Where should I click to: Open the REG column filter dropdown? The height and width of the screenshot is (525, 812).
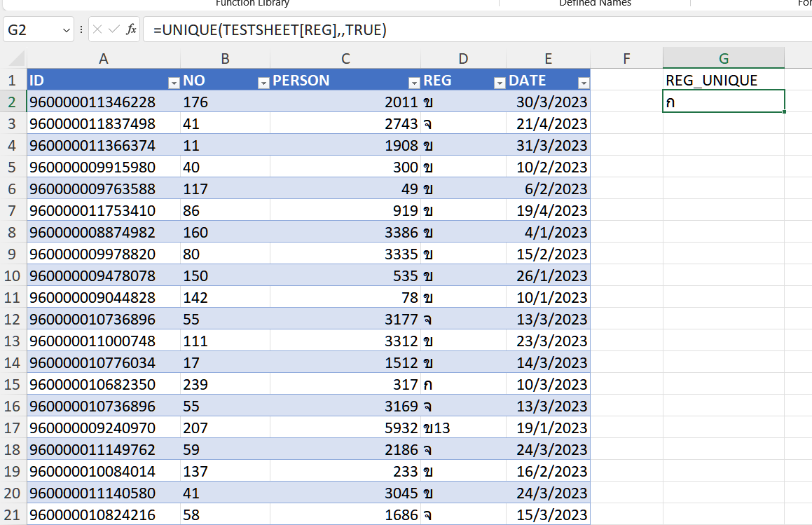(500, 83)
